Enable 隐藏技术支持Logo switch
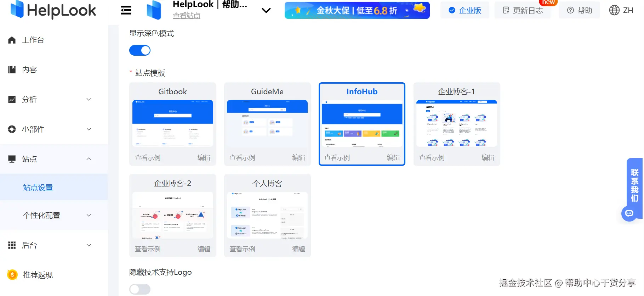This screenshot has width=644, height=296. click(140, 289)
